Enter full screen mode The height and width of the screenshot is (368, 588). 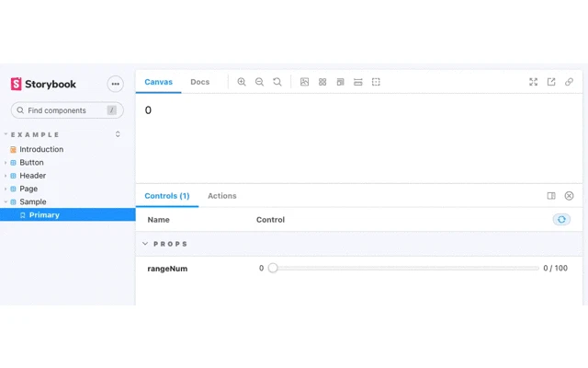click(x=533, y=82)
